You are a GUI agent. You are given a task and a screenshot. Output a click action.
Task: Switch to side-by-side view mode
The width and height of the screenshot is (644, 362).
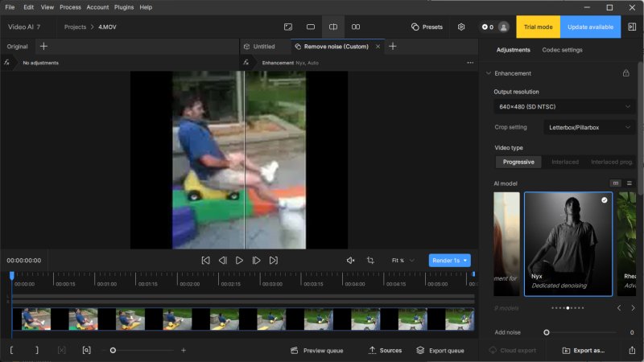(x=356, y=27)
